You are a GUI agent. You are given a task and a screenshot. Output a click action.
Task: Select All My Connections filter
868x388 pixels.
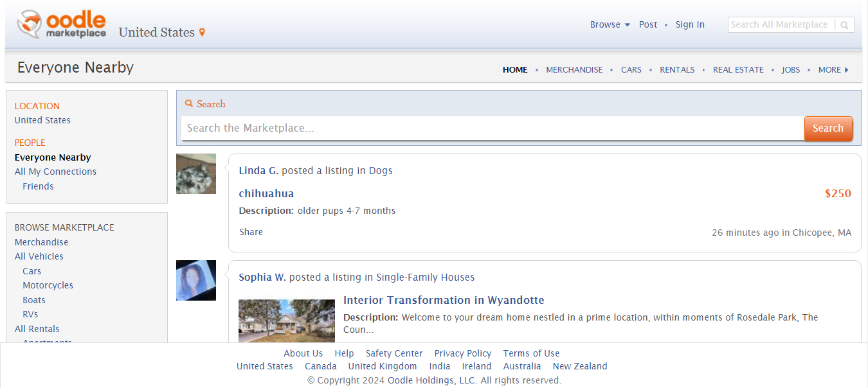[55, 172]
